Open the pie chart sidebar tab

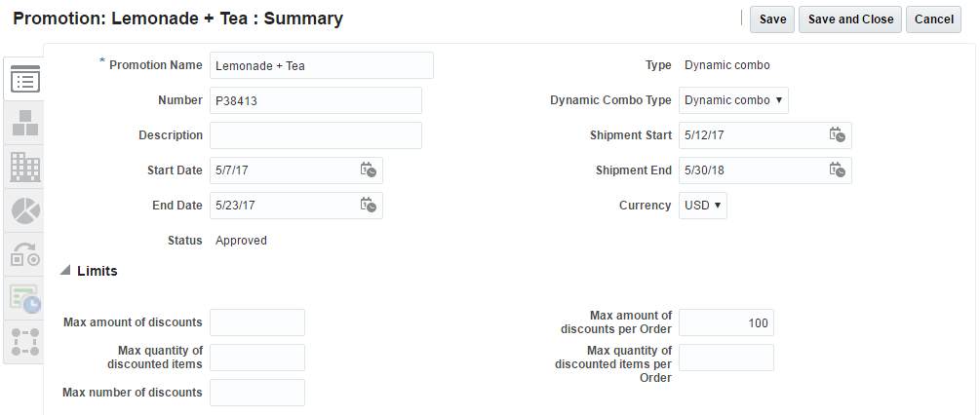point(24,210)
